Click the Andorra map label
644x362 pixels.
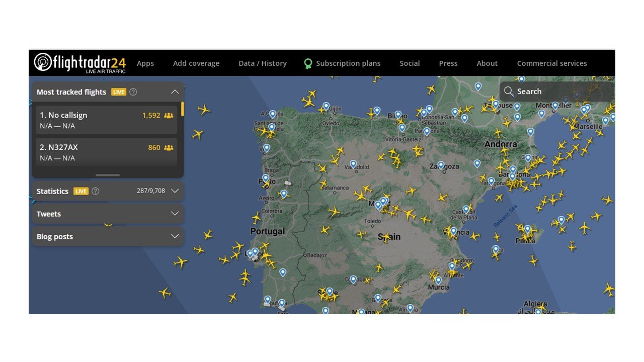pos(500,144)
